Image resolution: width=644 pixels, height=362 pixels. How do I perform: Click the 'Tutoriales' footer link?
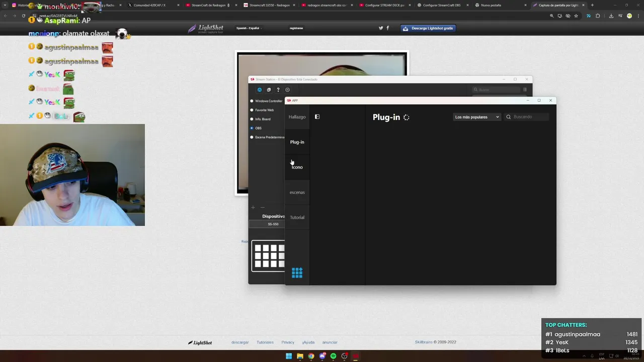265,342
